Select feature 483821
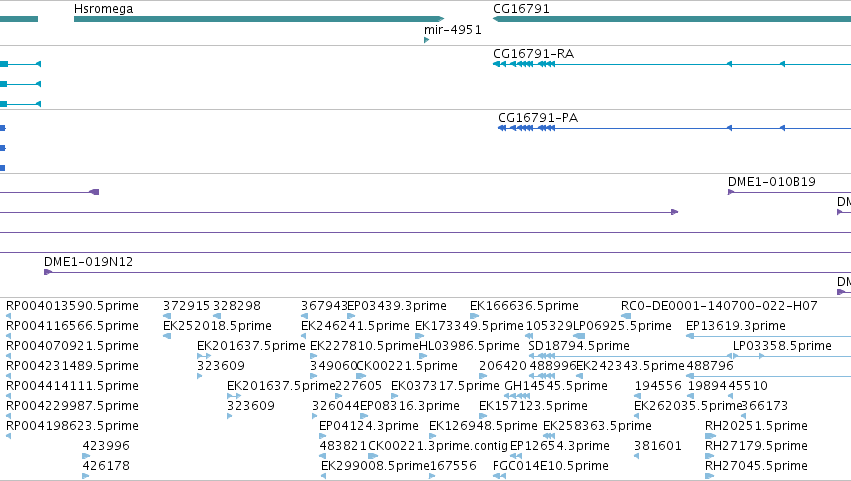 pyautogui.click(x=343, y=446)
